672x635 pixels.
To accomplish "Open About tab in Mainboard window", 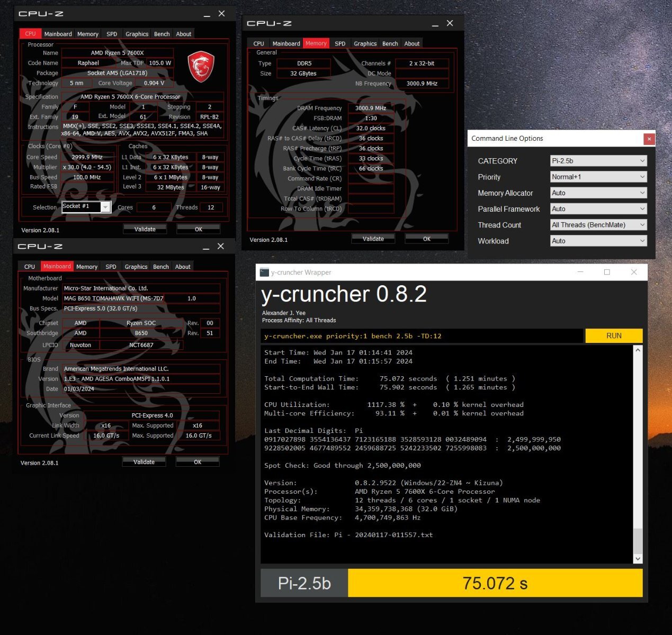I will point(183,267).
